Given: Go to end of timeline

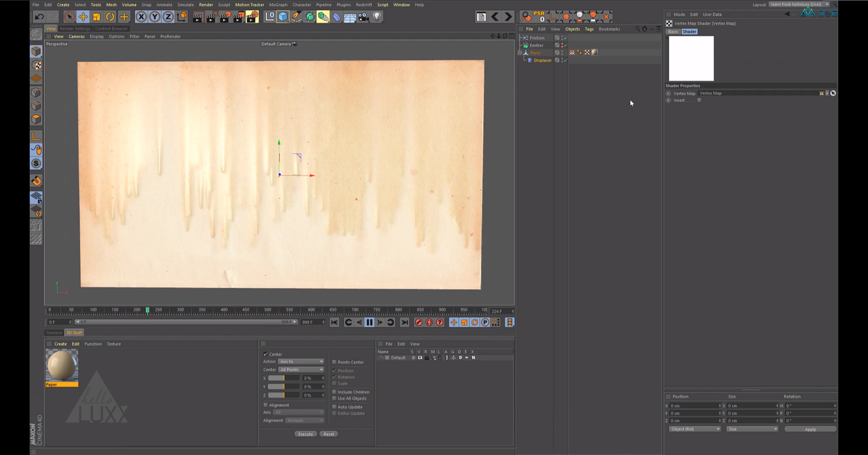Looking at the screenshot, I should pos(404,322).
